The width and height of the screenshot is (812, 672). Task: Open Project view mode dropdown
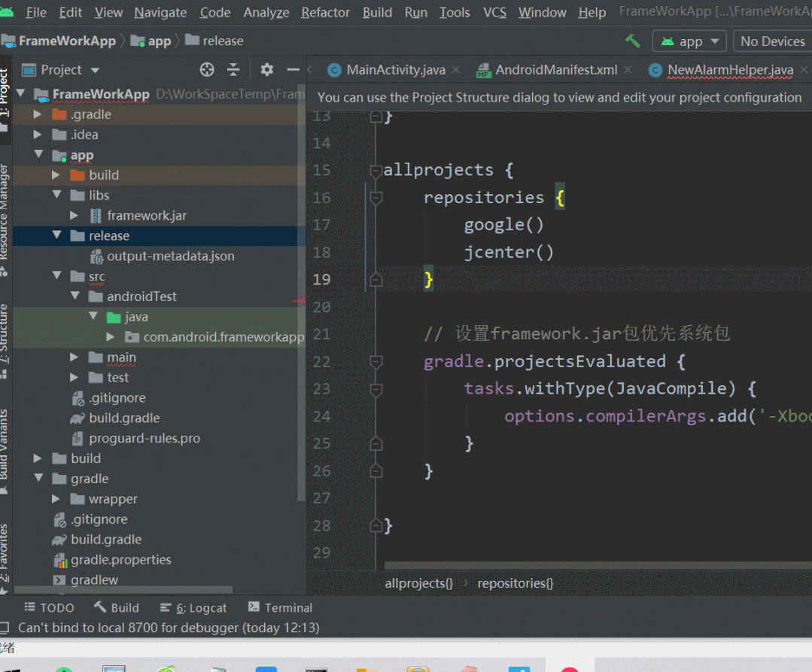pyautogui.click(x=61, y=69)
